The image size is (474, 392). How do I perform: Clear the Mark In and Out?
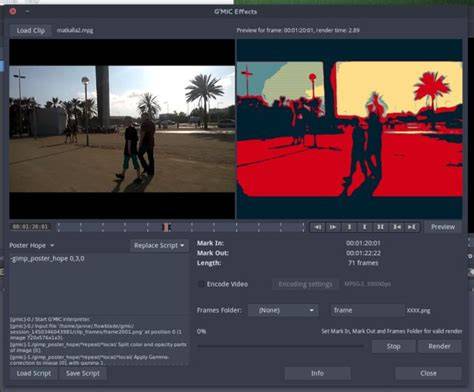(380, 227)
